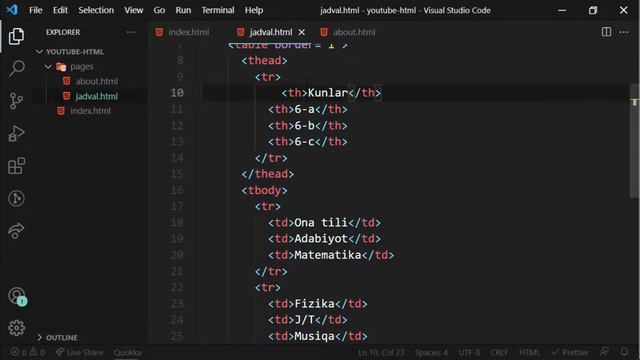Open notifications bell in status bar
The width and height of the screenshot is (640, 360).
coord(624,351)
